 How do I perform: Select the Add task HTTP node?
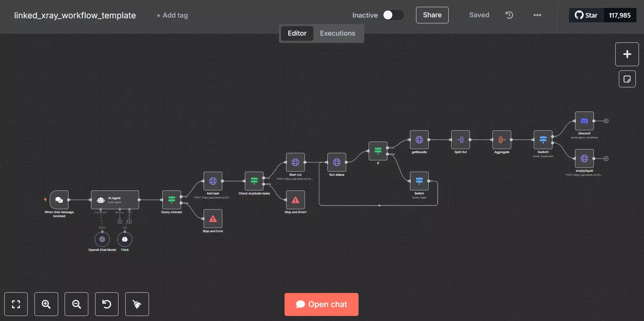pos(213,181)
